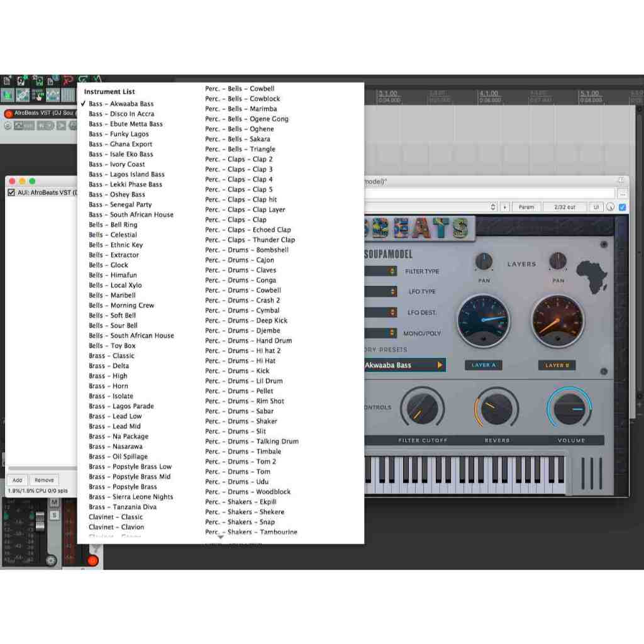Click the Remove button in the FX window
This screenshot has height=644, width=644.
pos(44,480)
